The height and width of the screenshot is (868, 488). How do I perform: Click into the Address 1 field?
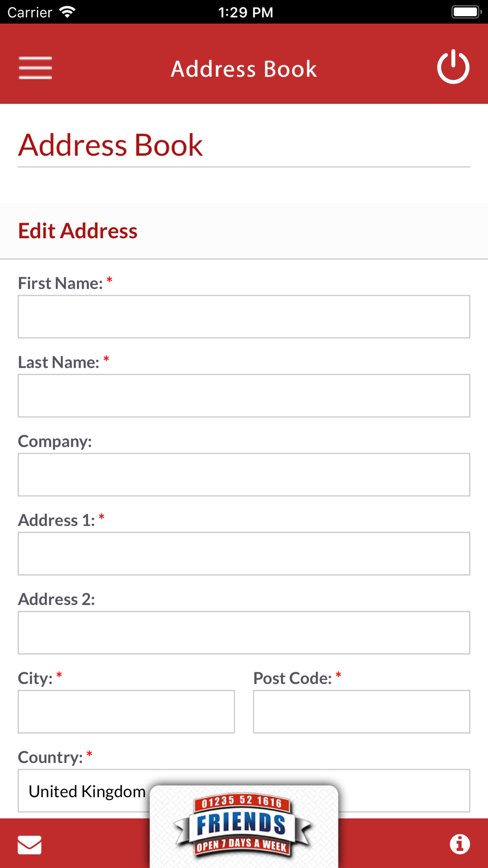coord(244,554)
